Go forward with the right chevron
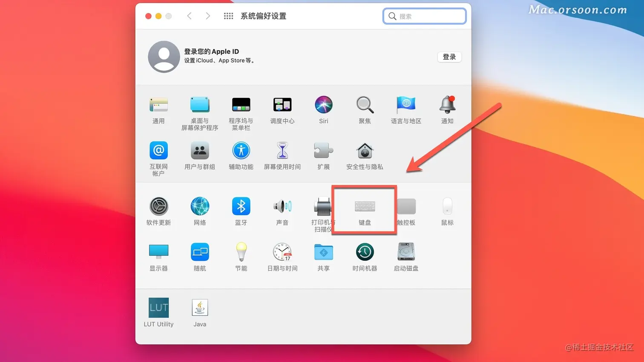The image size is (644, 362). [208, 16]
